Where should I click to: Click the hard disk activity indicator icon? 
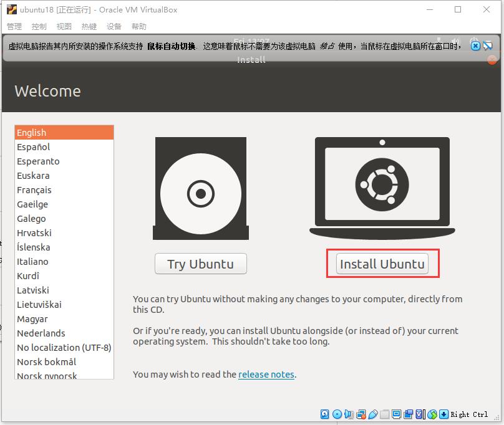[324, 414]
